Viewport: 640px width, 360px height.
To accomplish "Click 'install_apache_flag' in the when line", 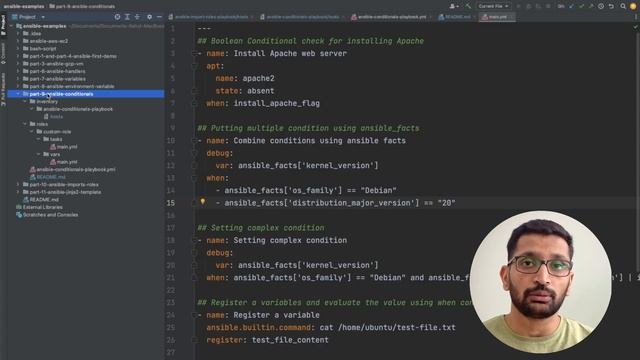I will click(x=277, y=103).
